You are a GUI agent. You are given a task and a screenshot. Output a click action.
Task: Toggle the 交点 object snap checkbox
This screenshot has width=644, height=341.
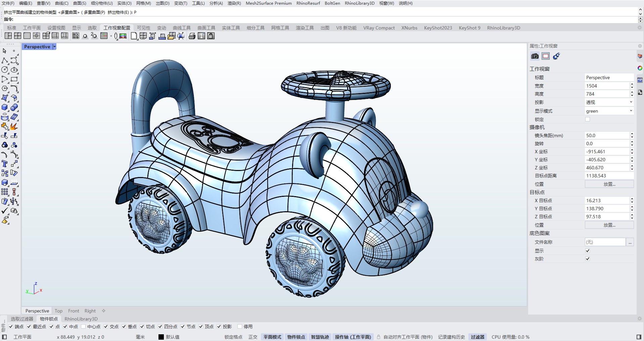coord(106,327)
